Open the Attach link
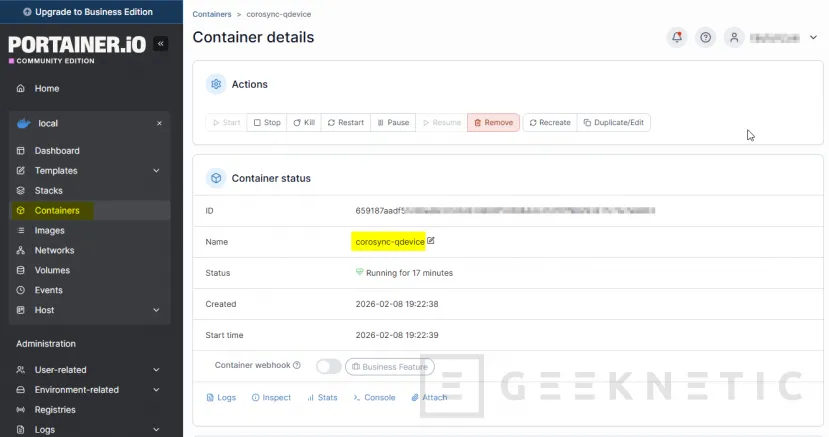 coord(429,397)
